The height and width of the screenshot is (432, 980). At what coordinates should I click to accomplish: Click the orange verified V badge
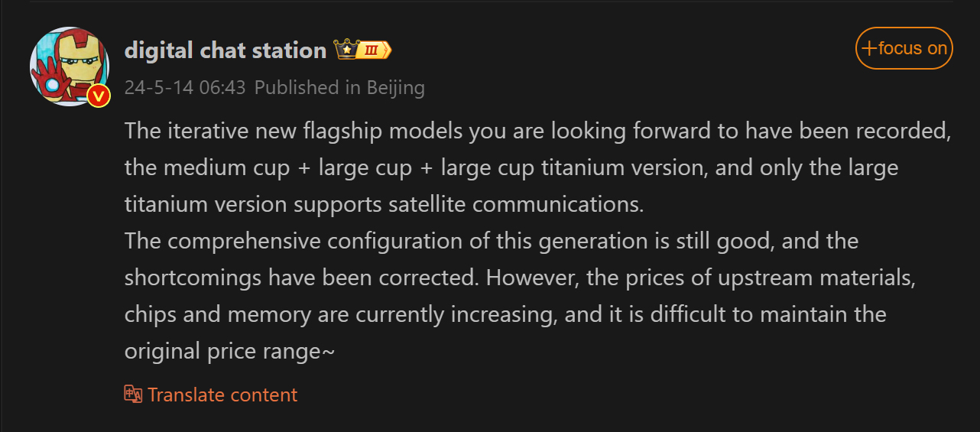(99, 96)
